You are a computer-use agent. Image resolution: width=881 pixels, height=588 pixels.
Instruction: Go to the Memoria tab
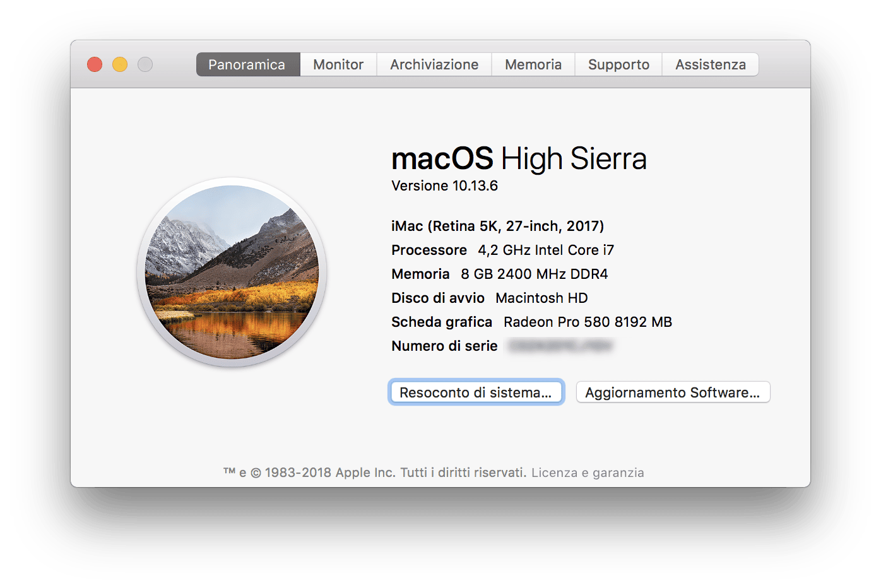click(x=533, y=64)
